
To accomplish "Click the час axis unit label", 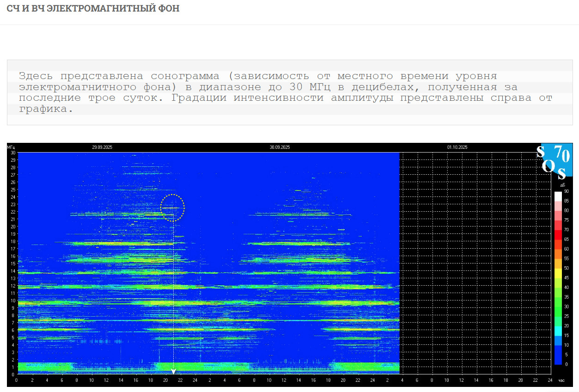I will [x=561, y=380].
